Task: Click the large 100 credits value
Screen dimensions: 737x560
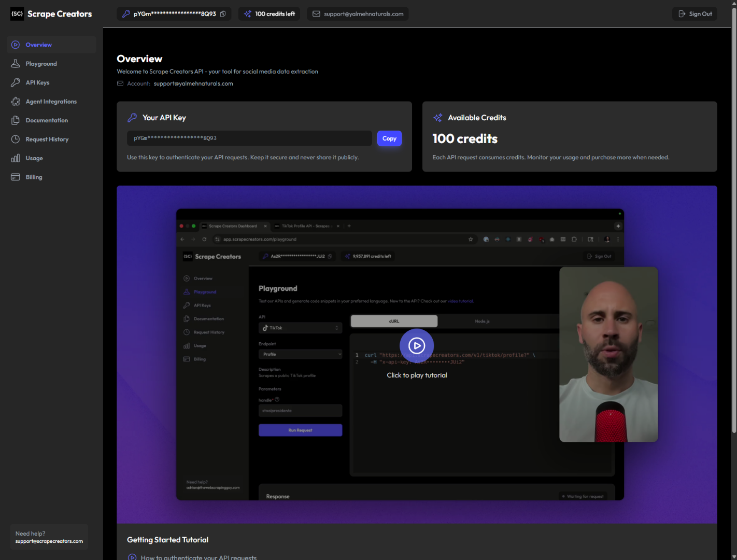Action: pos(465,139)
